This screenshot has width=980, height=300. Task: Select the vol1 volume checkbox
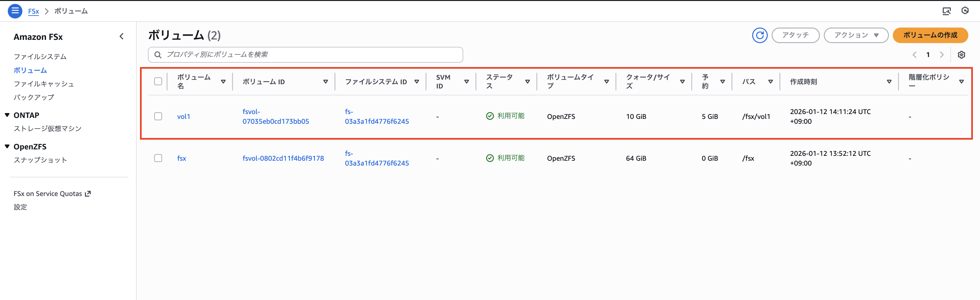[x=158, y=116]
